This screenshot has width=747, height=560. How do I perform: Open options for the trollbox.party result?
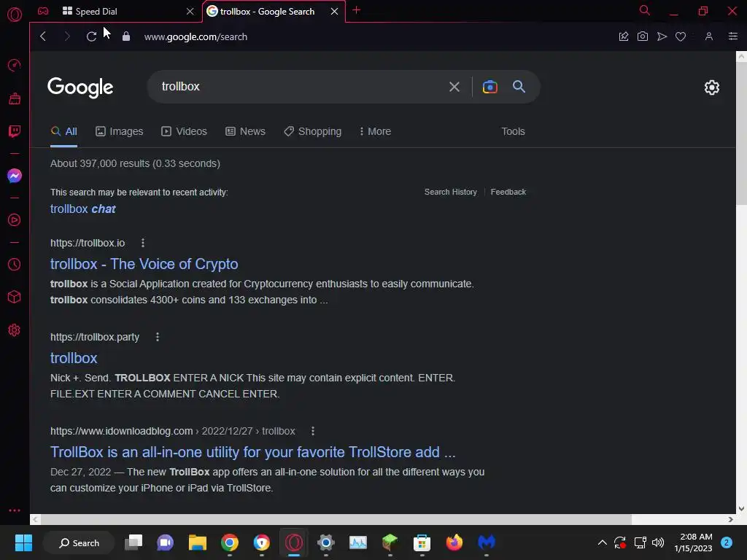[158, 337]
